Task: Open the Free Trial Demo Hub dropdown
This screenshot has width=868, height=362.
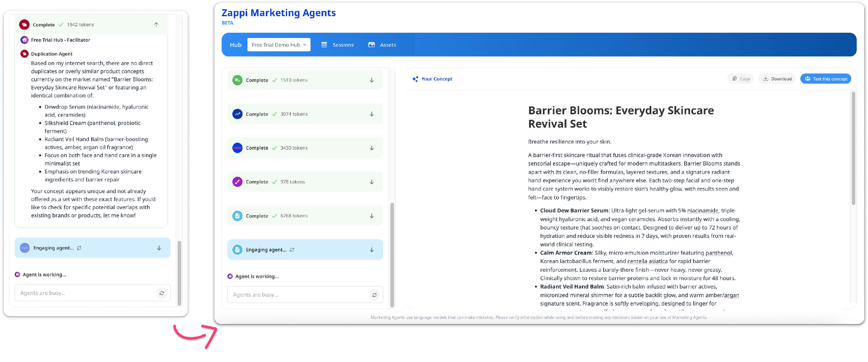Action: tap(279, 45)
